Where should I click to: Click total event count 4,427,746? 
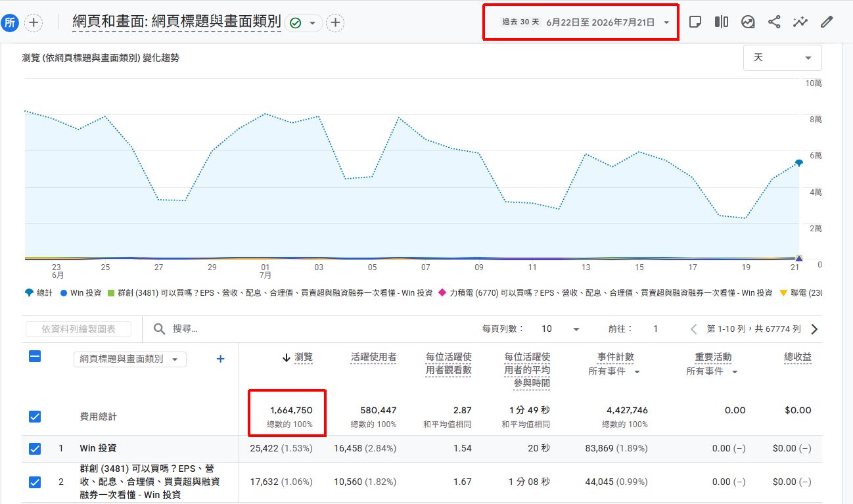[627, 411]
